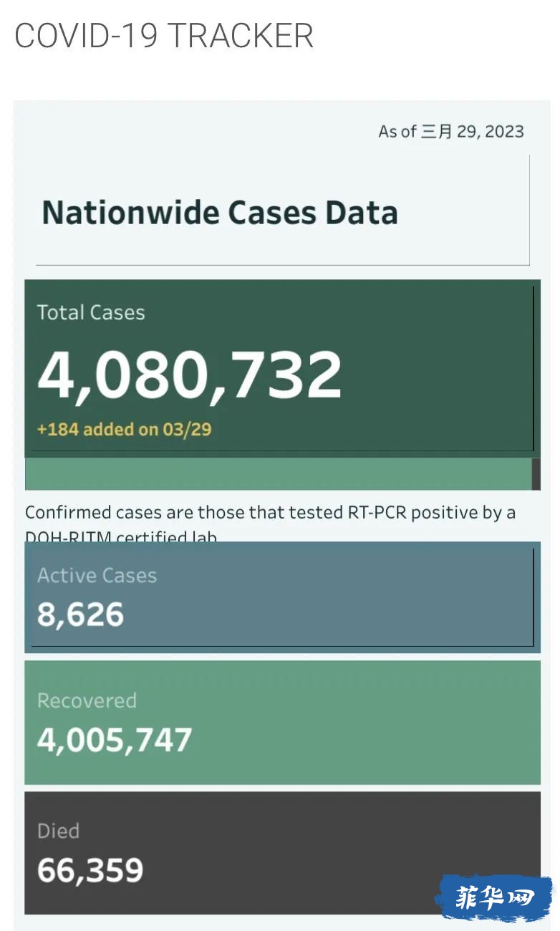Open the Recovered card

(282, 723)
